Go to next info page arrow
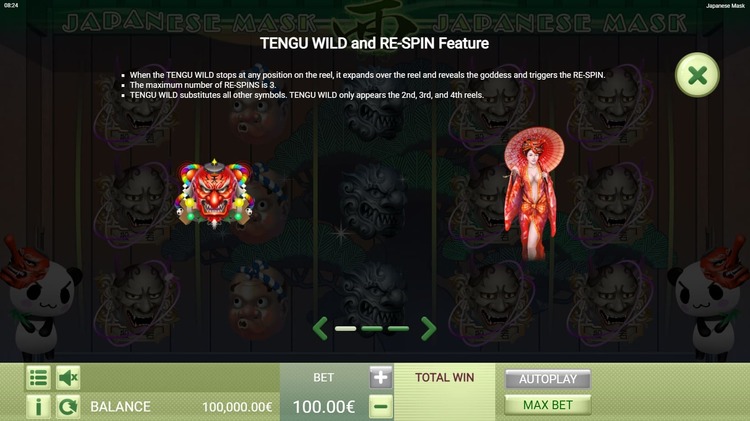Image resolution: width=750 pixels, height=421 pixels. pyautogui.click(x=428, y=328)
